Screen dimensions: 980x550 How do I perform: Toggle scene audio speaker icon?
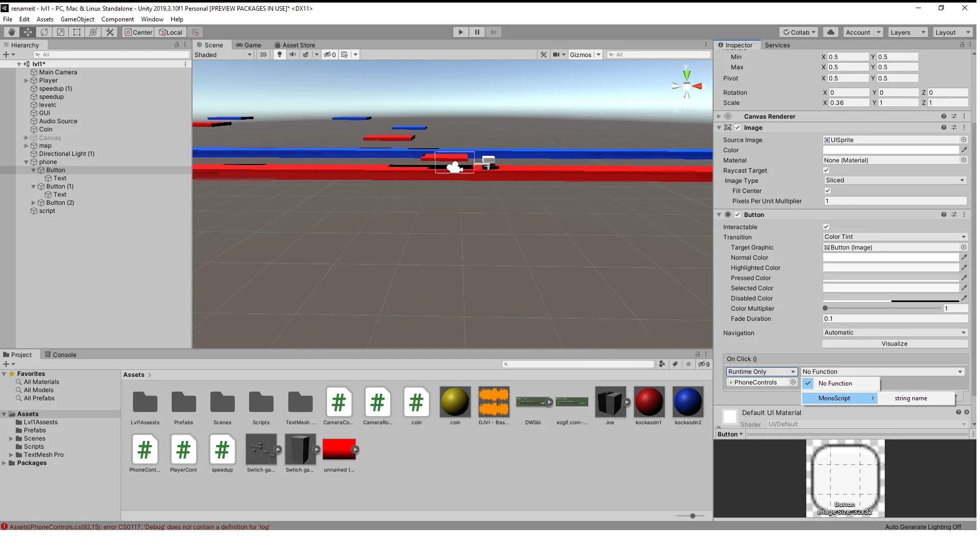point(292,54)
